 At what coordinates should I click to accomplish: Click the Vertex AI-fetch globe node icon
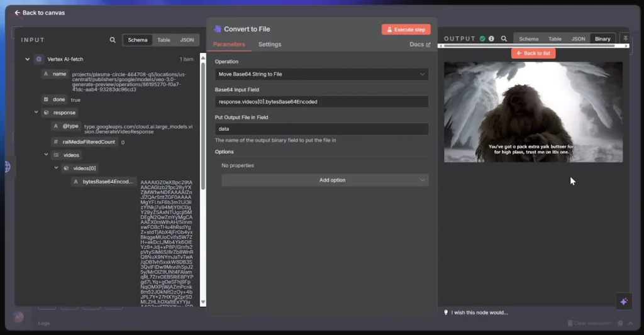(39, 59)
